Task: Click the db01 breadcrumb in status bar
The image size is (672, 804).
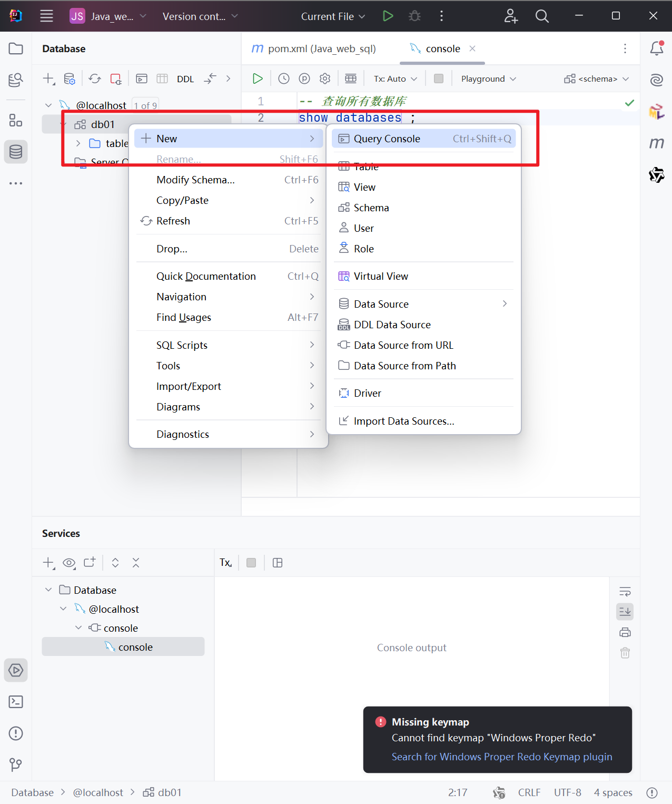Action: pos(163,792)
